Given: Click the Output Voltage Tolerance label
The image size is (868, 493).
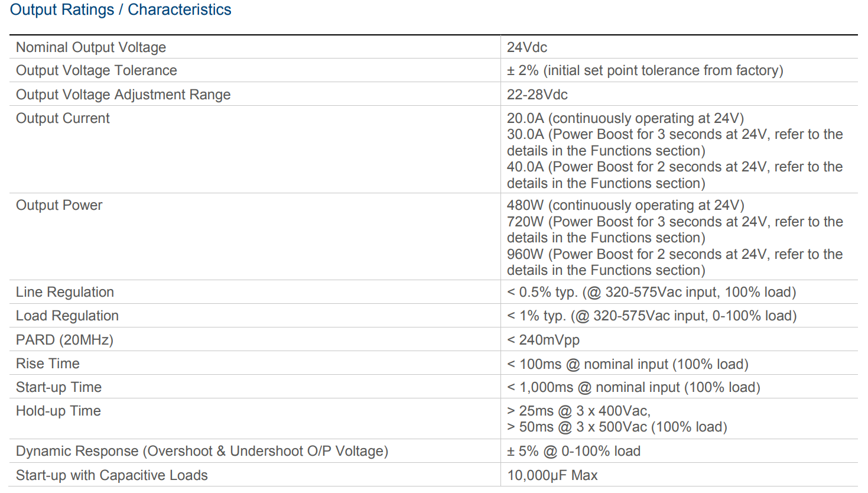Looking at the screenshot, I should (x=96, y=70).
